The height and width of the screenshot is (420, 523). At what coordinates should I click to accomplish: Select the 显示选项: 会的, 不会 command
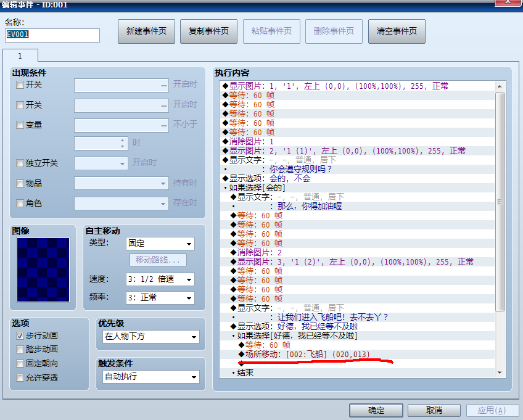coord(358,178)
